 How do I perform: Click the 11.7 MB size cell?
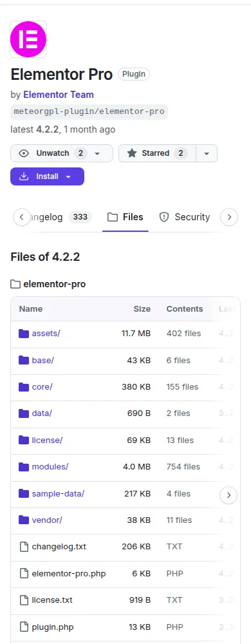136,334
